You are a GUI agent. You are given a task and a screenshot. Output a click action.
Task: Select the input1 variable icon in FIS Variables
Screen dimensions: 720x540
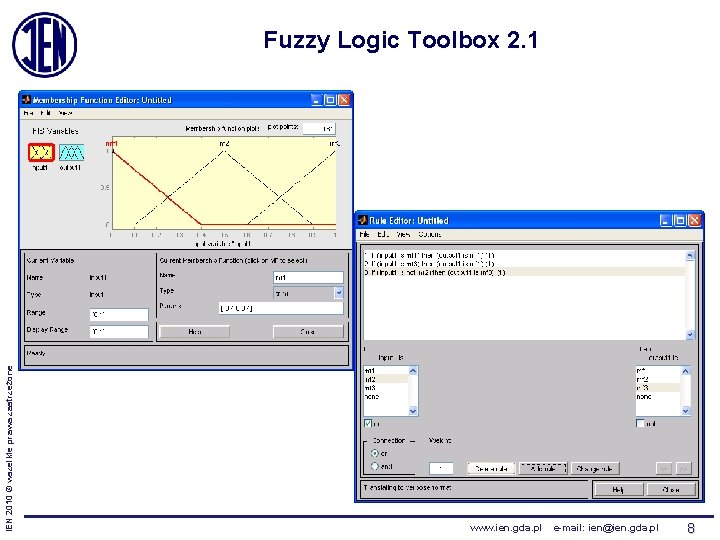(x=41, y=152)
